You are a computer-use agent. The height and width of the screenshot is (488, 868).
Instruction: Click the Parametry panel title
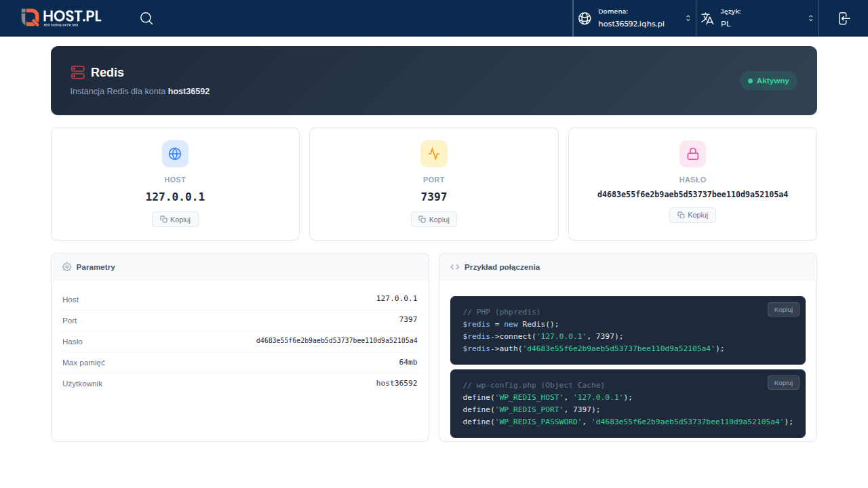[x=96, y=267]
